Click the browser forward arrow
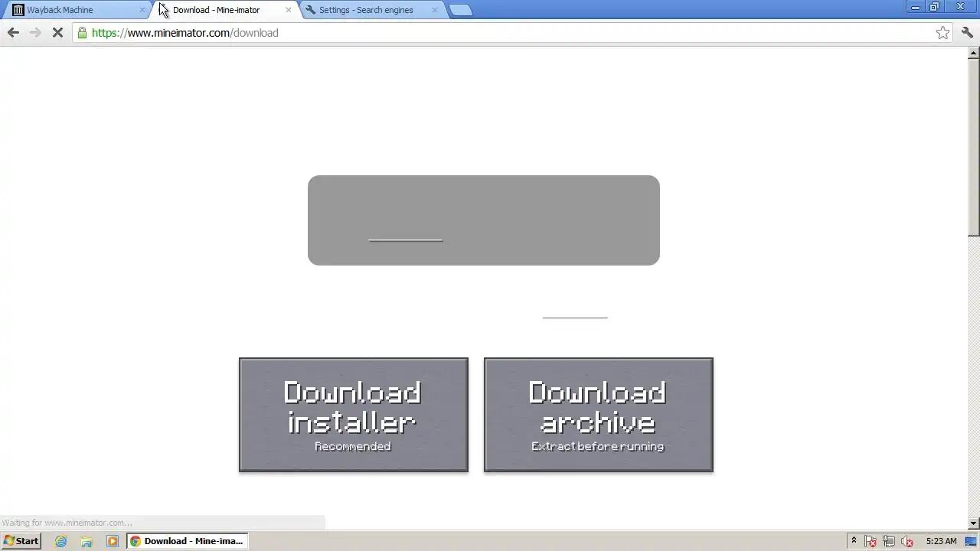The height and width of the screenshot is (551, 980). click(35, 33)
